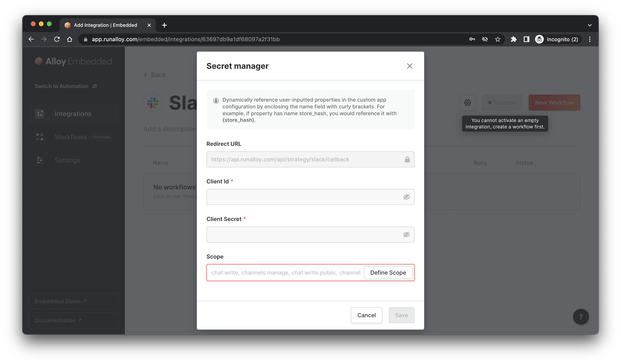The height and width of the screenshot is (364, 621).
Task: Reload the page with refresh icon
Action: coord(57,39)
